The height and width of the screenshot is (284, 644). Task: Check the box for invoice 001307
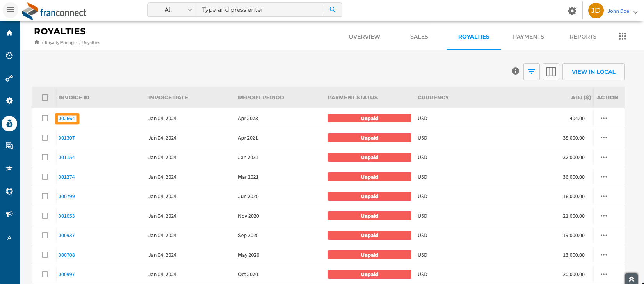click(x=45, y=138)
